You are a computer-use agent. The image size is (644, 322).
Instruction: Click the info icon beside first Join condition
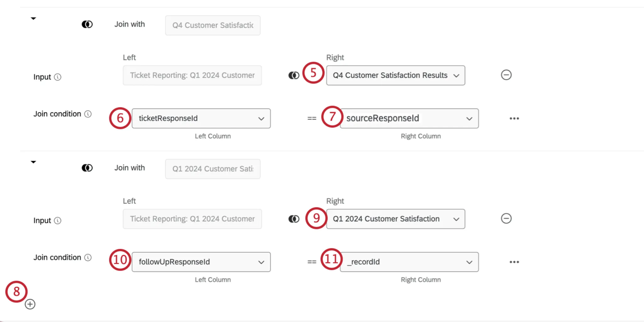click(87, 114)
